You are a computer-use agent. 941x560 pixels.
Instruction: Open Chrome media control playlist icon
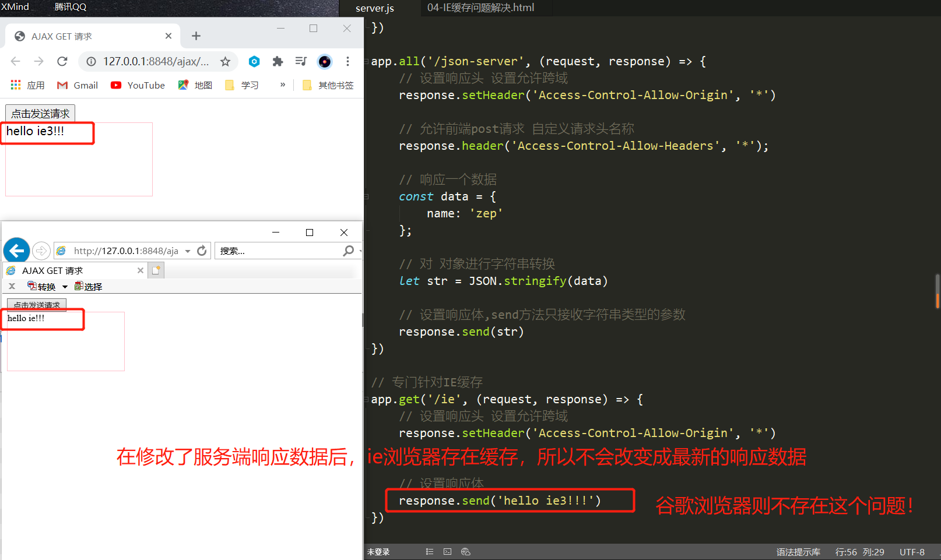pos(301,61)
